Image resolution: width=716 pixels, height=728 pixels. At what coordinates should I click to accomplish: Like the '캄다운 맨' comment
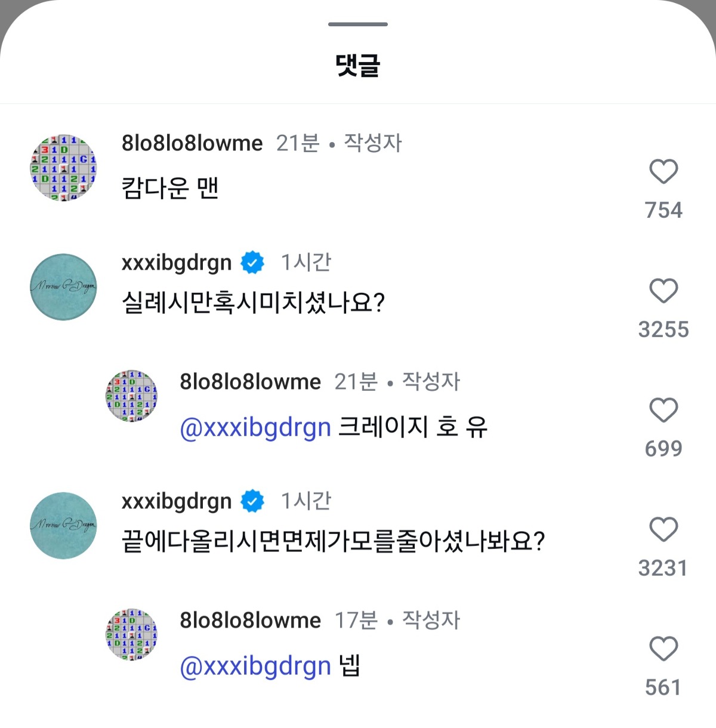coord(663,172)
